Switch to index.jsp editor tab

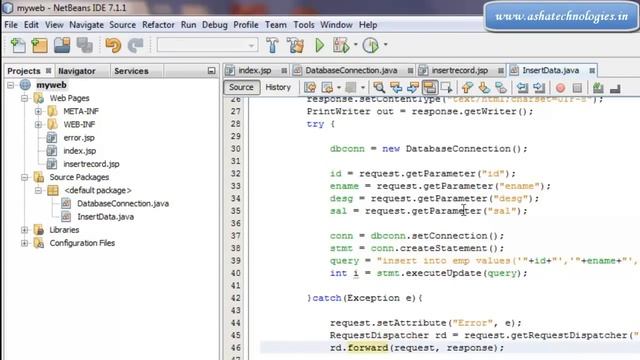coord(255,71)
